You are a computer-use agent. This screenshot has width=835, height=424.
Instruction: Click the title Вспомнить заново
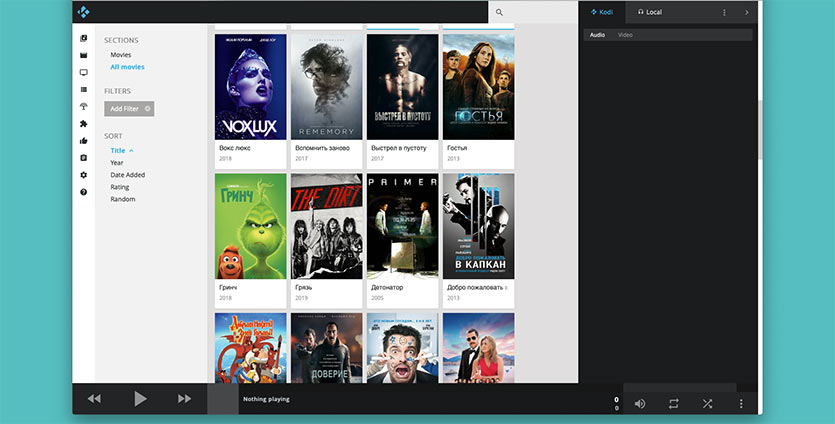click(x=322, y=148)
